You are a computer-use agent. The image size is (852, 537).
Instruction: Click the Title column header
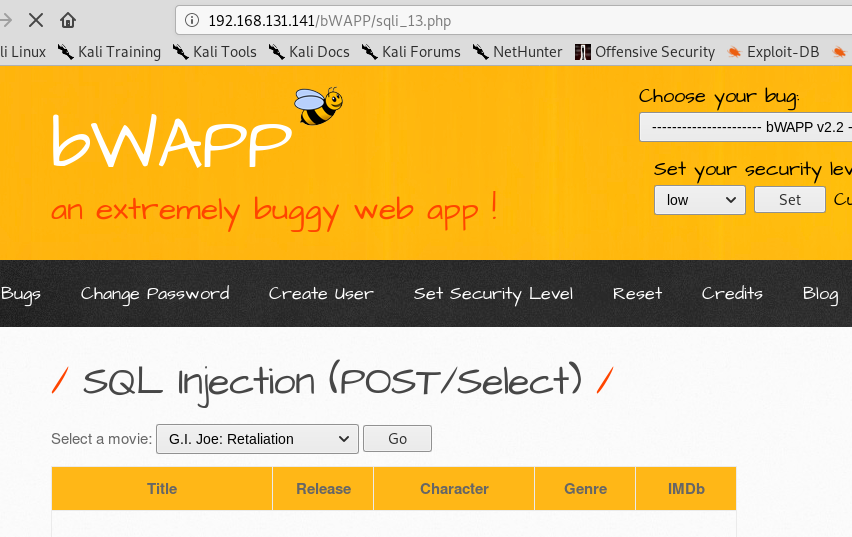(162, 489)
